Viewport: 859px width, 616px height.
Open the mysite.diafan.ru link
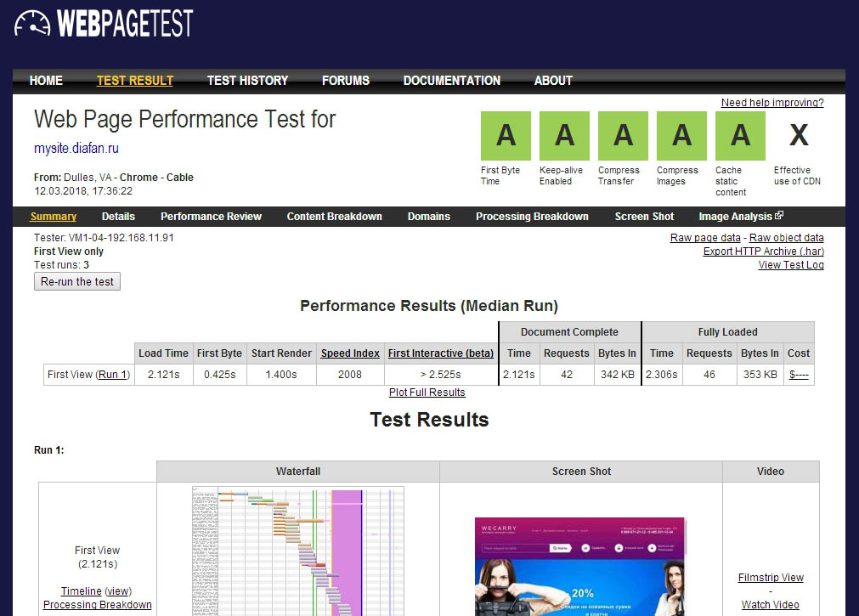(x=76, y=148)
